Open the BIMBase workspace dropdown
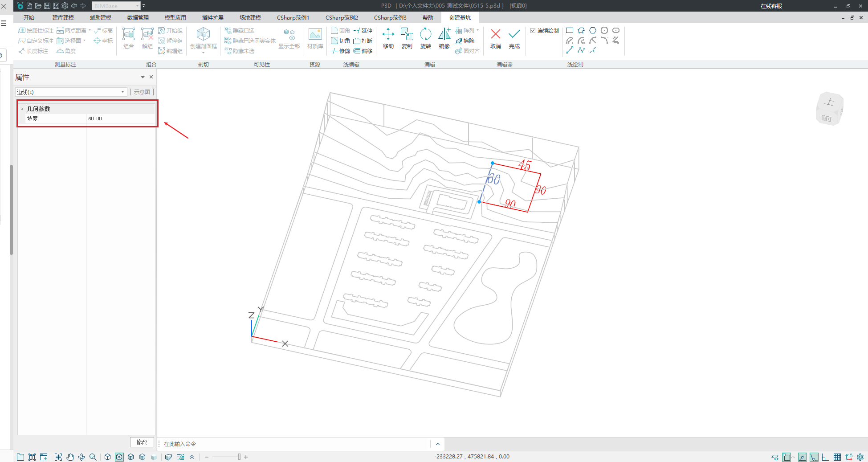This screenshot has width=868, height=462. click(x=137, y=6)
